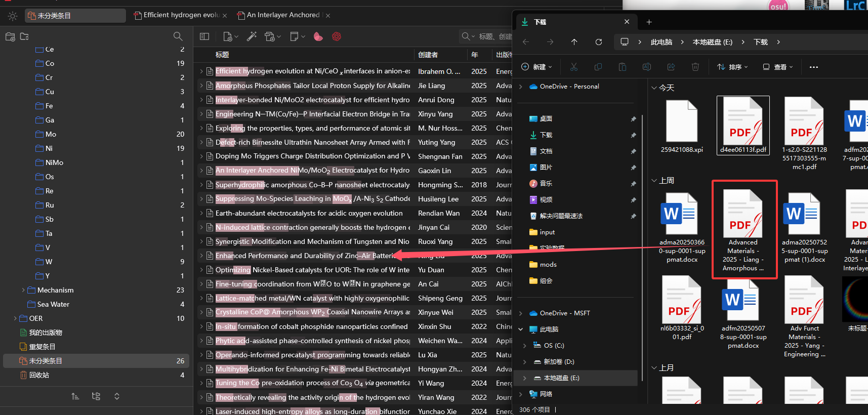This screenshot has height=415, width=868.
Task: Toggle the Zotero item pane layout icon
Action: pos(204,36)
